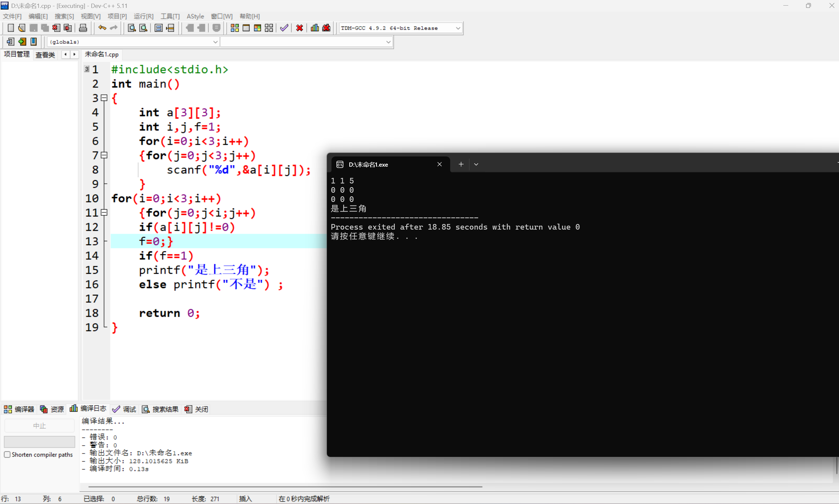Click the purple Syntax Check icon

click(x=284, y=28)
